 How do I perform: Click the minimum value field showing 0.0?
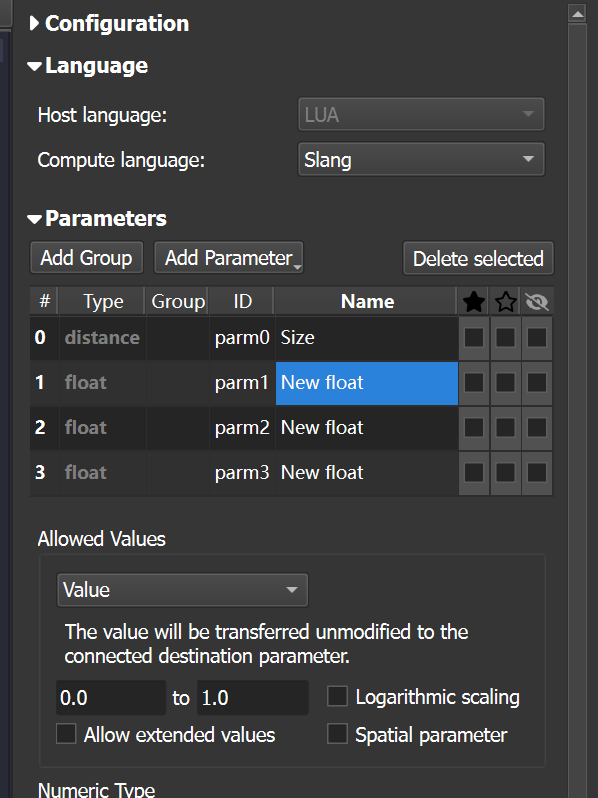point(111,697)
